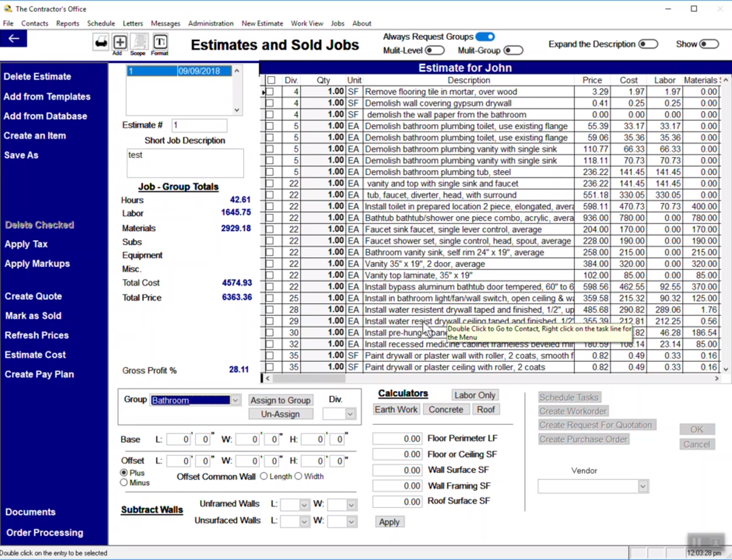732x560 pixels.
Task: Disable Always Request Groups toggle
Action: [x=485, y=37]
